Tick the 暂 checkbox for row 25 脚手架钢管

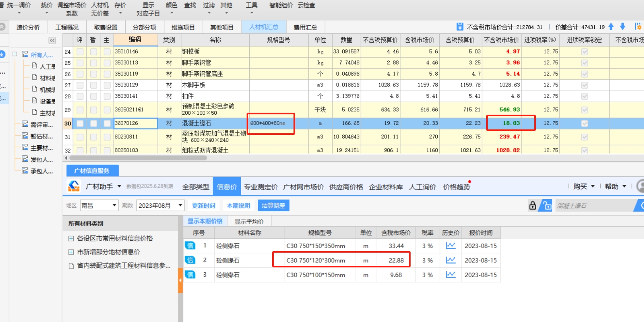[x=93, y=63]
